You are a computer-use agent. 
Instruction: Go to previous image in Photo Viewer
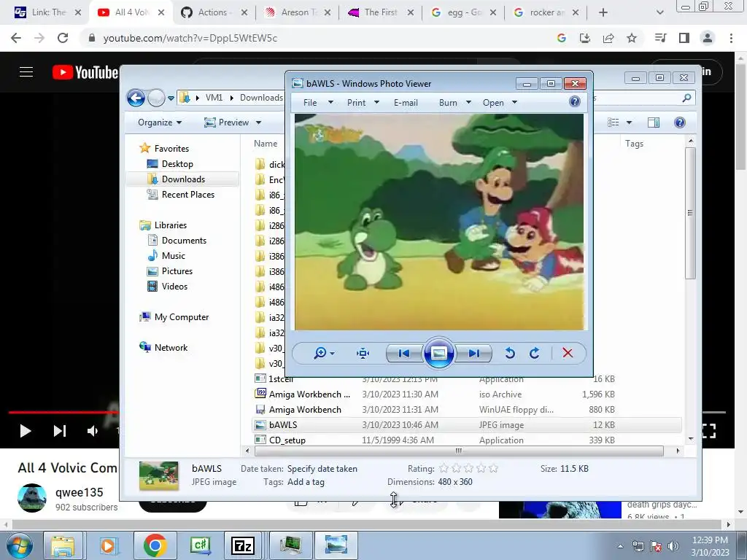(x=404, y=354)
